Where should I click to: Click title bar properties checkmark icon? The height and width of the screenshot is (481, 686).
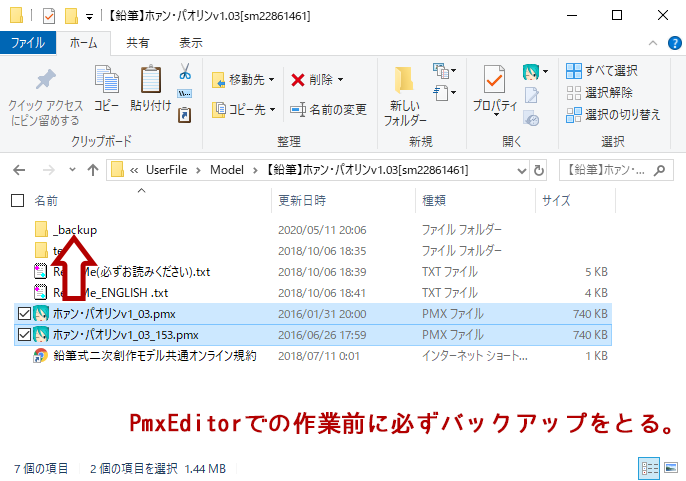tap(49, 16)
